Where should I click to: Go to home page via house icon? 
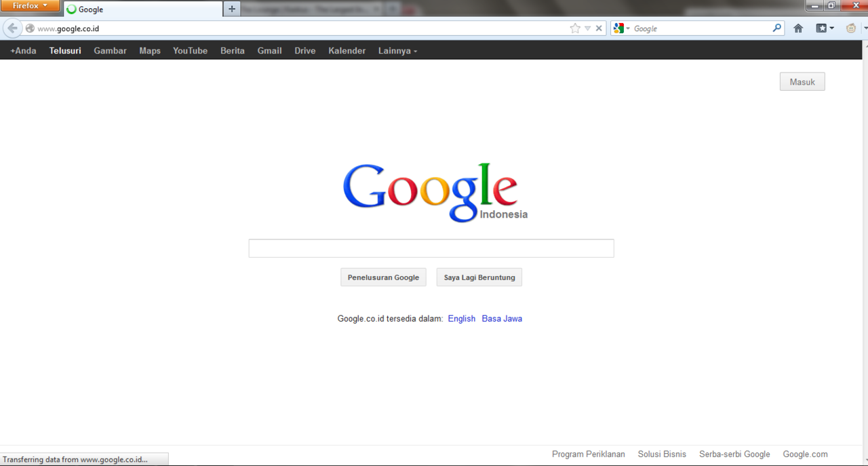798,28
